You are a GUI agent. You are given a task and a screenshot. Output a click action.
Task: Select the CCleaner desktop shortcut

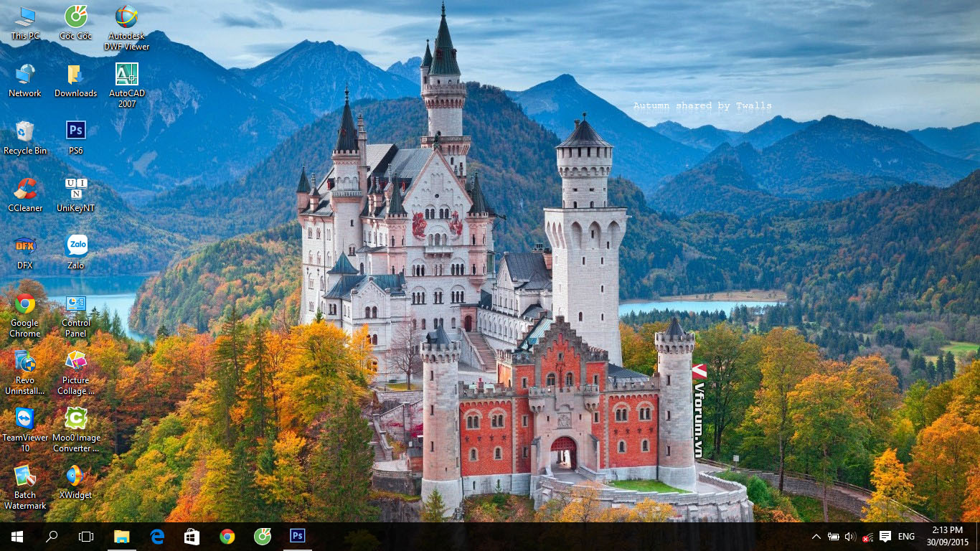[x=25, y=194]
